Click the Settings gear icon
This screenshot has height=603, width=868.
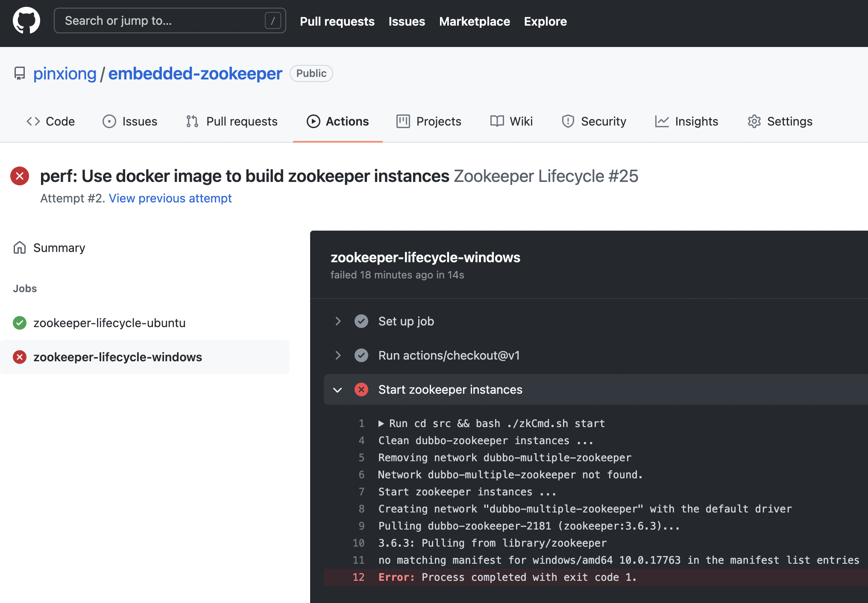[754, 121]
